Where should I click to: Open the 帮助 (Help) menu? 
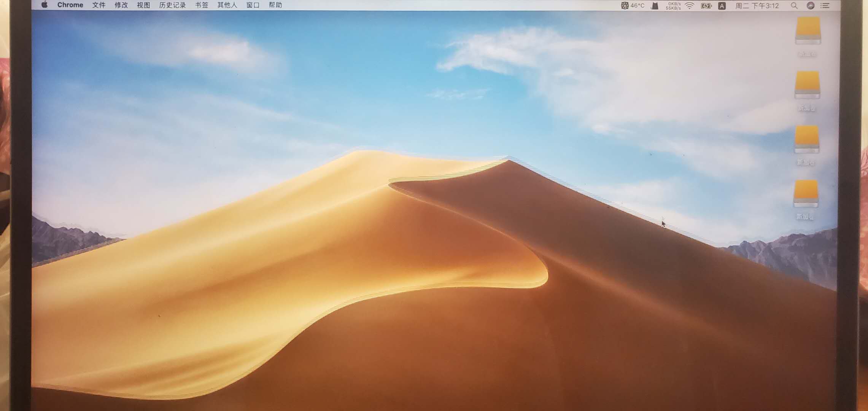pos(275,5)
